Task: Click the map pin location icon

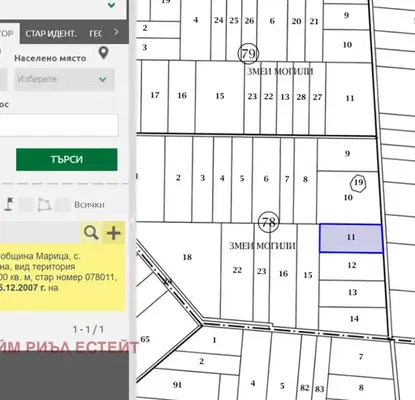Action: click(104, 53)
